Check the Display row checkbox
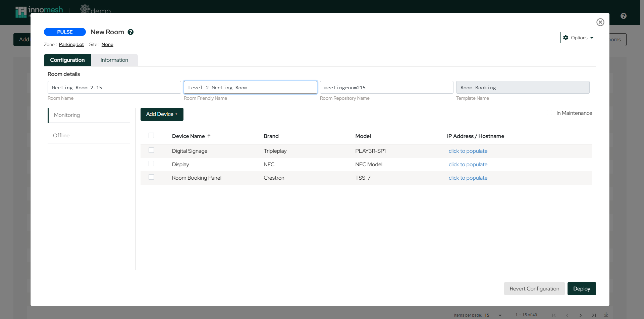Viewport: 644px width, 319px height. point(151,164)
